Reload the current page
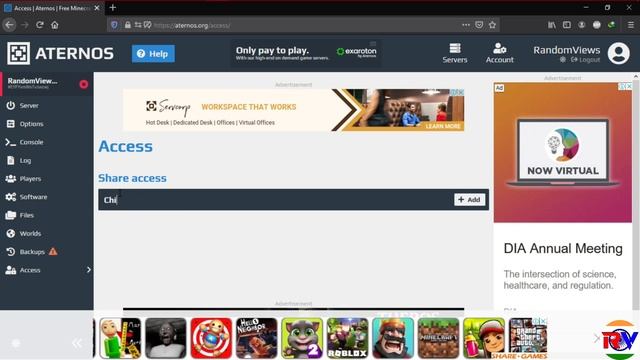The image size is (640, 360). click(x=40, y=25)
